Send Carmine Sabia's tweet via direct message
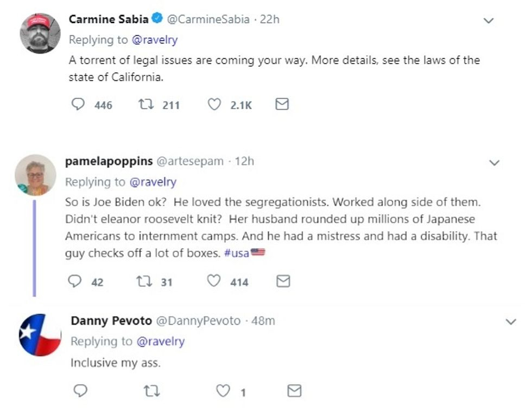 coord(282,104)
